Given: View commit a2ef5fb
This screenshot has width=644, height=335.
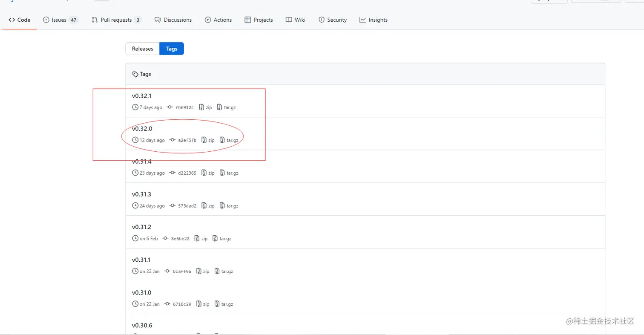Looking at the screenshot, I should pyautogui.click(x=183, y=140).
